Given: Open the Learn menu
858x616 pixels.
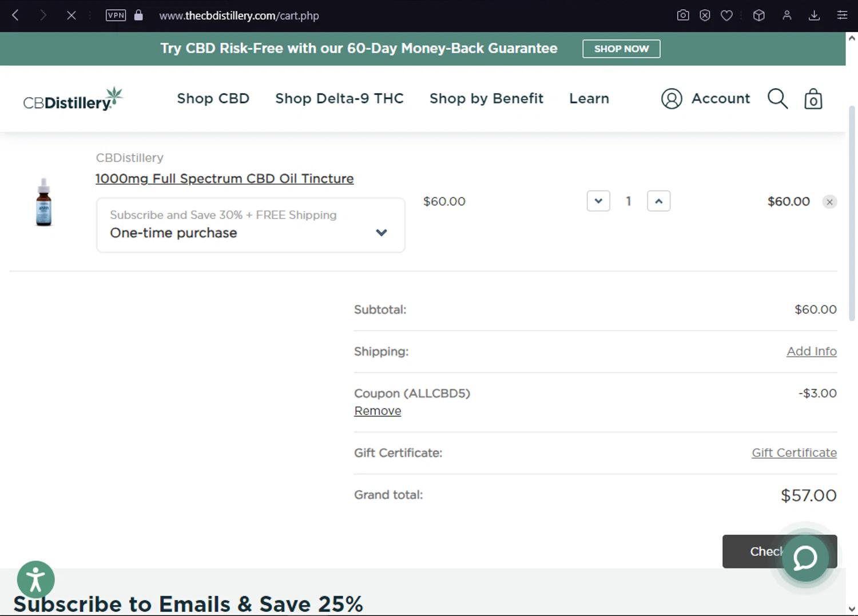Looking at the screenshot, I should click(589, 98).
